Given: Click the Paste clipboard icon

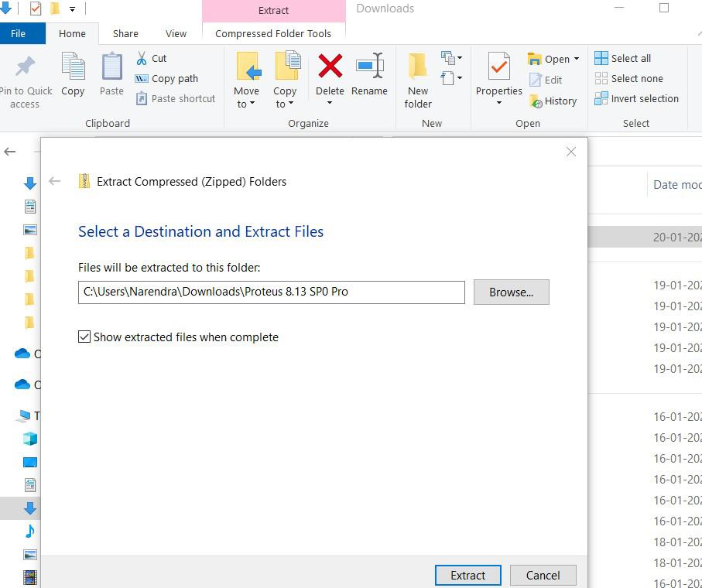Looking at the screenshot, I should [x=111, y=67].
